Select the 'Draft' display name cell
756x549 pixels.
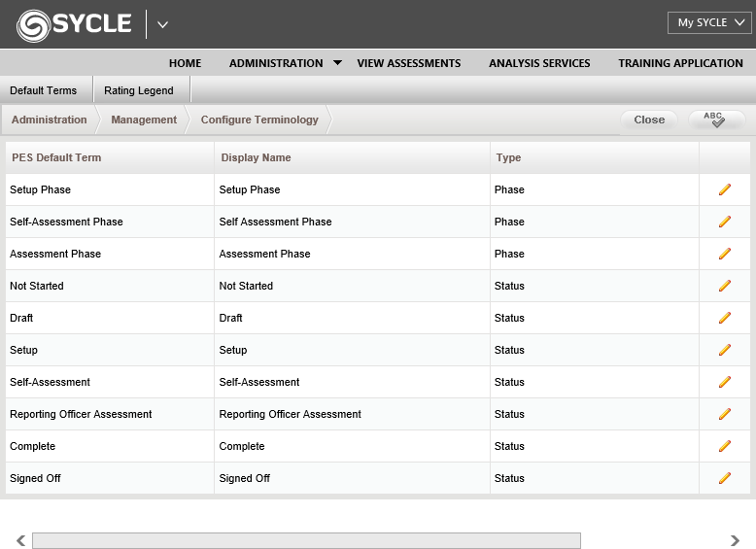[x=352, y=318]
